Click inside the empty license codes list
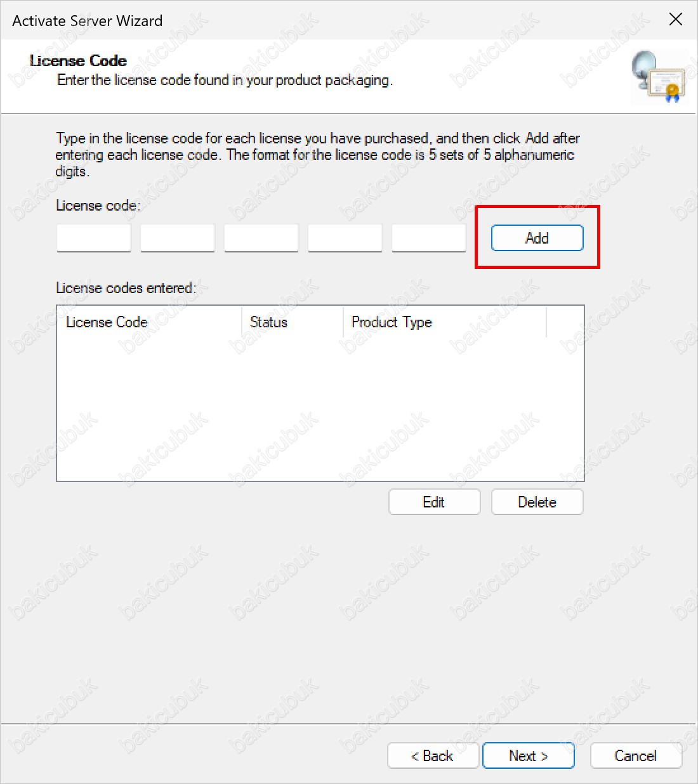This screenshot has width=698, height=784. pyautogui.click(x=320, y=406)
